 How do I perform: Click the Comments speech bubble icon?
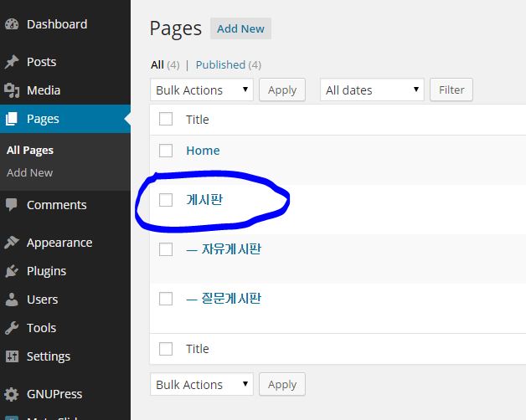click(12, 205)
